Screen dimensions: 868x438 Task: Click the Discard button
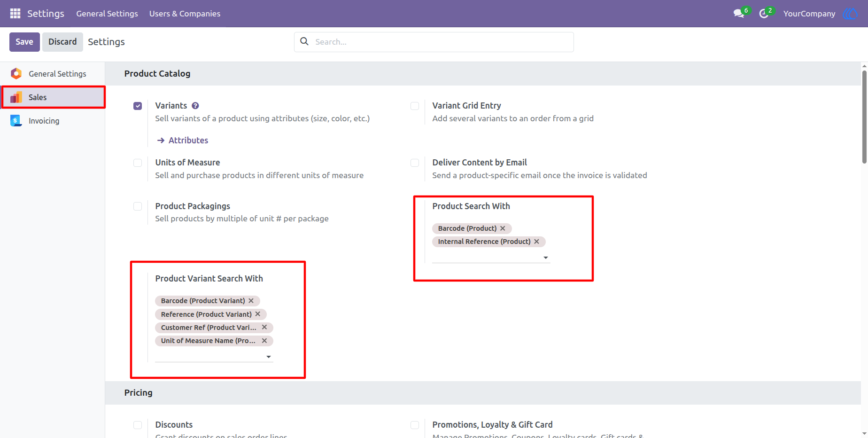point(62,42)
